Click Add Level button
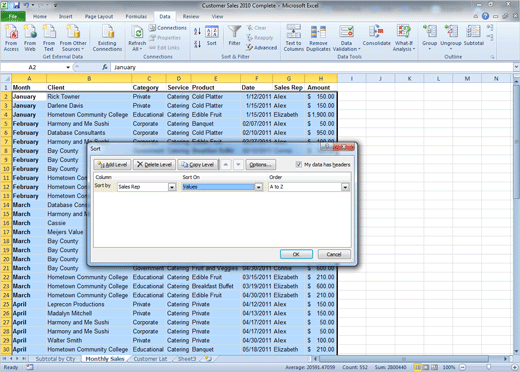The width and height of the screenshot is (520, 372). pyautogui.click(x=113, y=164)
